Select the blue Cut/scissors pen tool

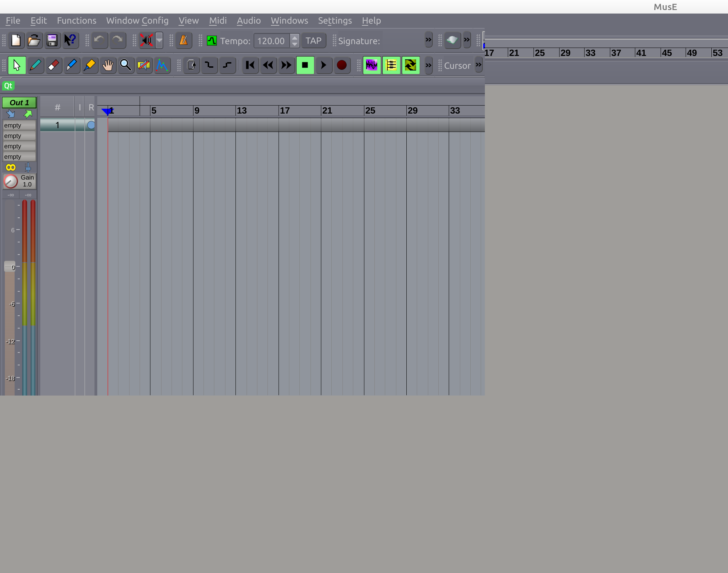pos(71,65)
